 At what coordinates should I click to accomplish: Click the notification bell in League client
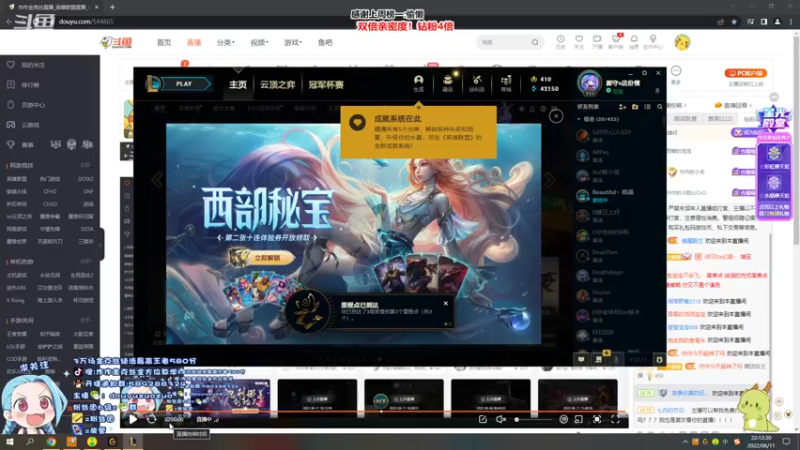(x=657, y=91)
